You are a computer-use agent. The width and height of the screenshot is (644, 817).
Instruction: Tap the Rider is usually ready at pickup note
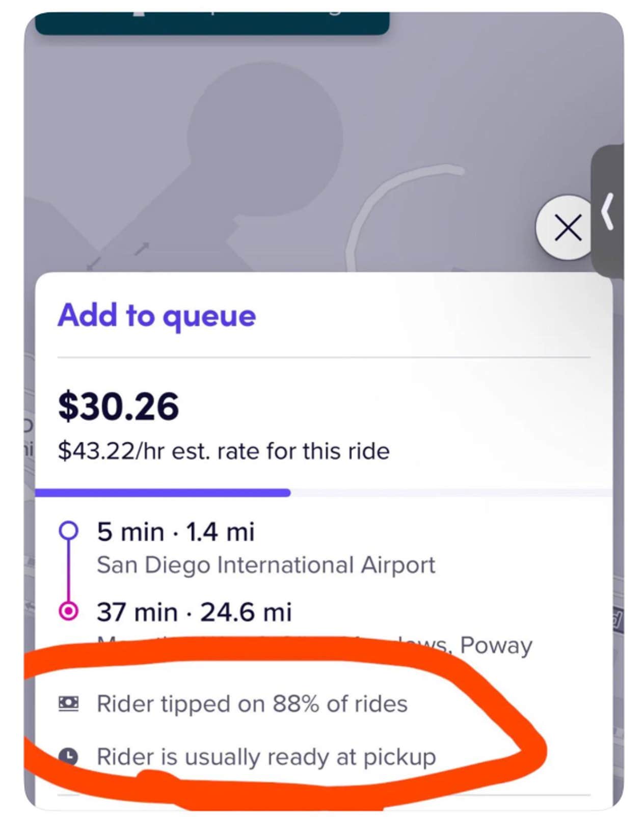click(x=265, y=757)
